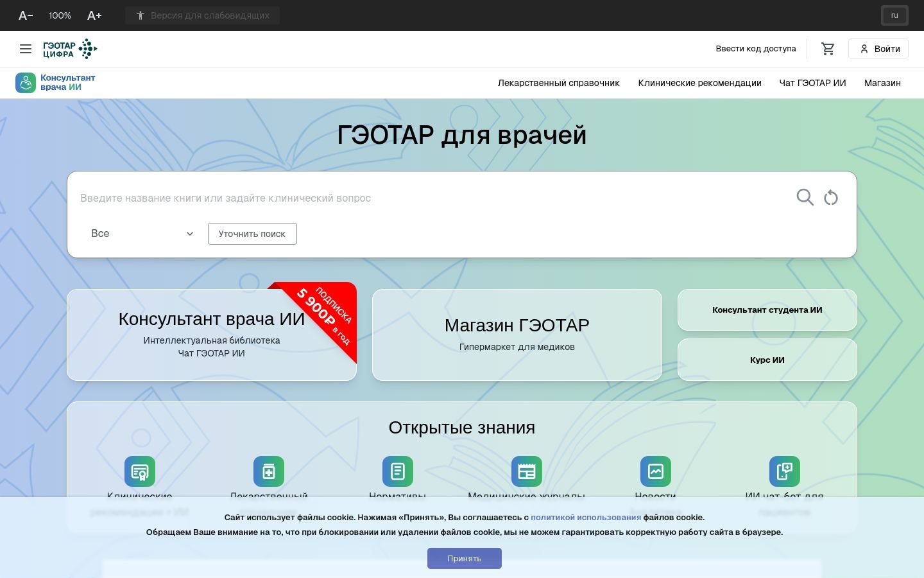Open Чат ГЭОТАР ИИ menu item
The height and width of the screenshot is (578, 924).
coord(812,83)
